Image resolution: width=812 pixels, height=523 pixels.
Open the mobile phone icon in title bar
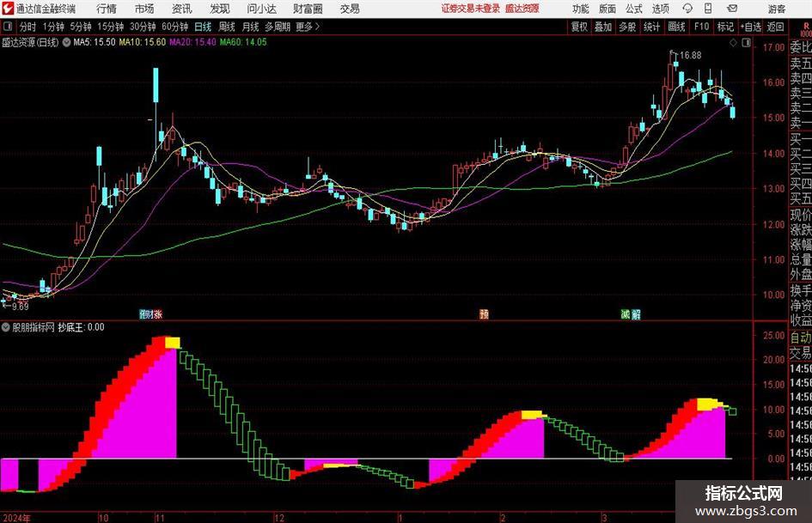point(708,9)
